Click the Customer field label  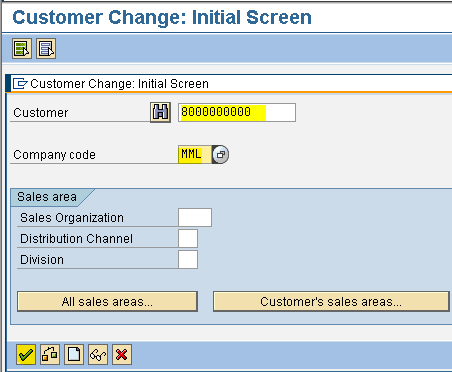pos(41,113)
